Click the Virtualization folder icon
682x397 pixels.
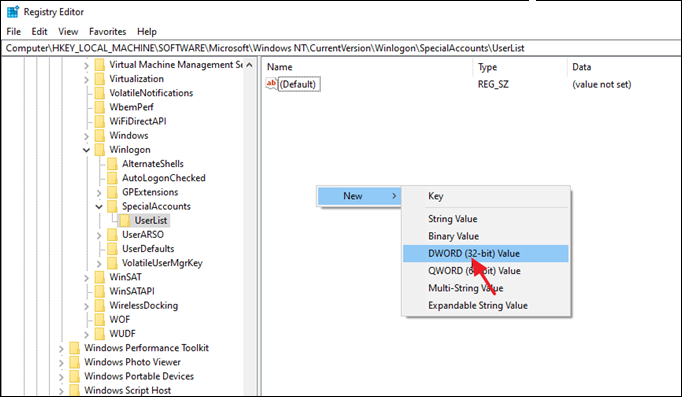[100, 79]
